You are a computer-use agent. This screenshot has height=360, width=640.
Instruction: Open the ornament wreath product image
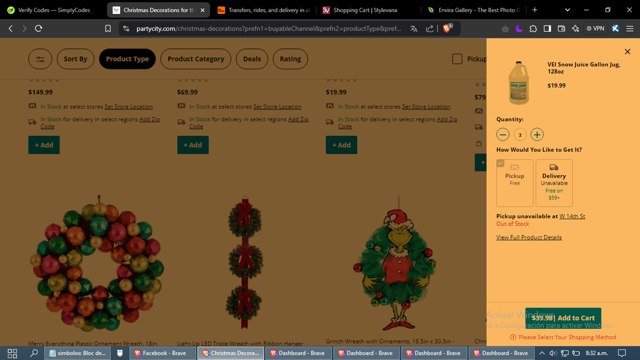tap(97, 263)
